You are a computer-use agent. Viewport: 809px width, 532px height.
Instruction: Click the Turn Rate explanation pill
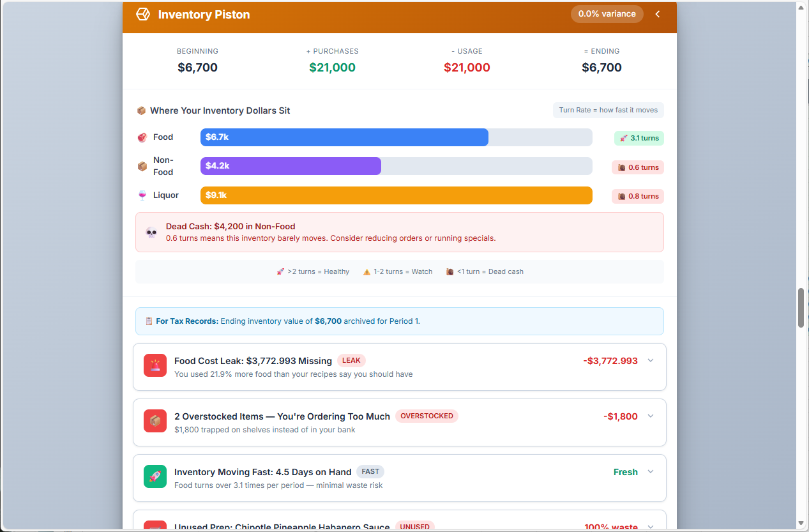click(608, 110)
